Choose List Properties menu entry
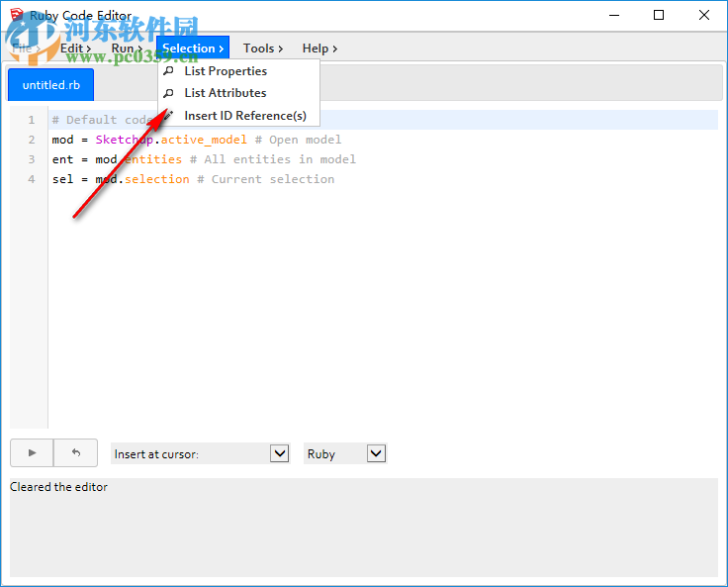This screenshot has width=728, height=587. pos(238,71)
